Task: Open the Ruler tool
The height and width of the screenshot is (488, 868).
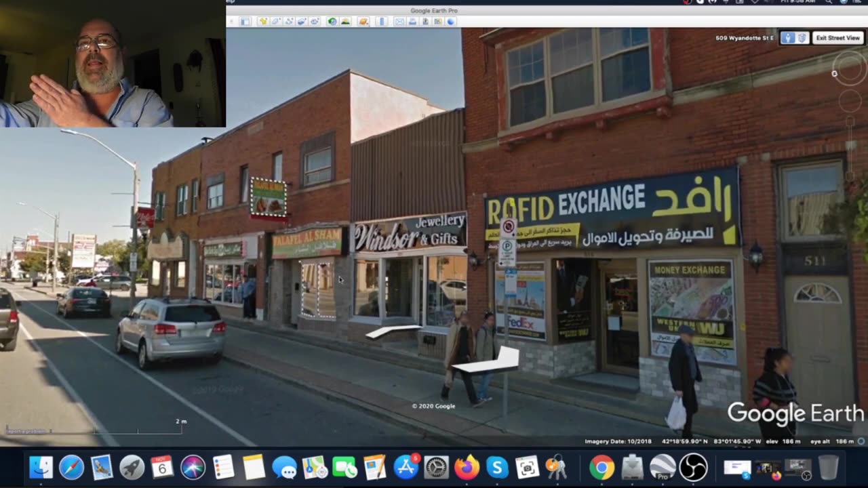Action: [x=382, y=22]
